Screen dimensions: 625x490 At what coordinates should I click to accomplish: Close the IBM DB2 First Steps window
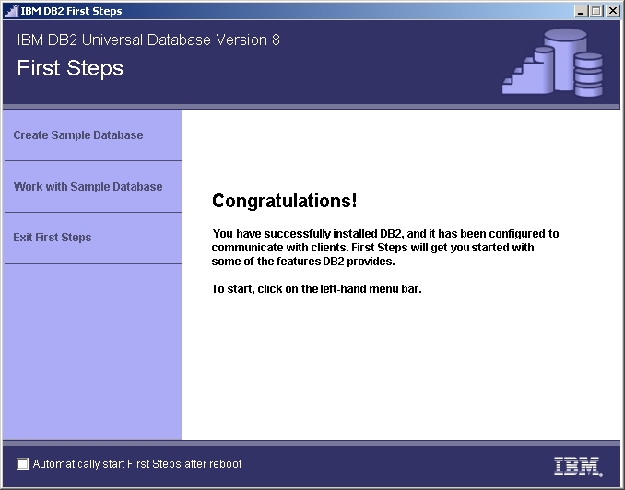pyautogui.click(x=613, y=11)
